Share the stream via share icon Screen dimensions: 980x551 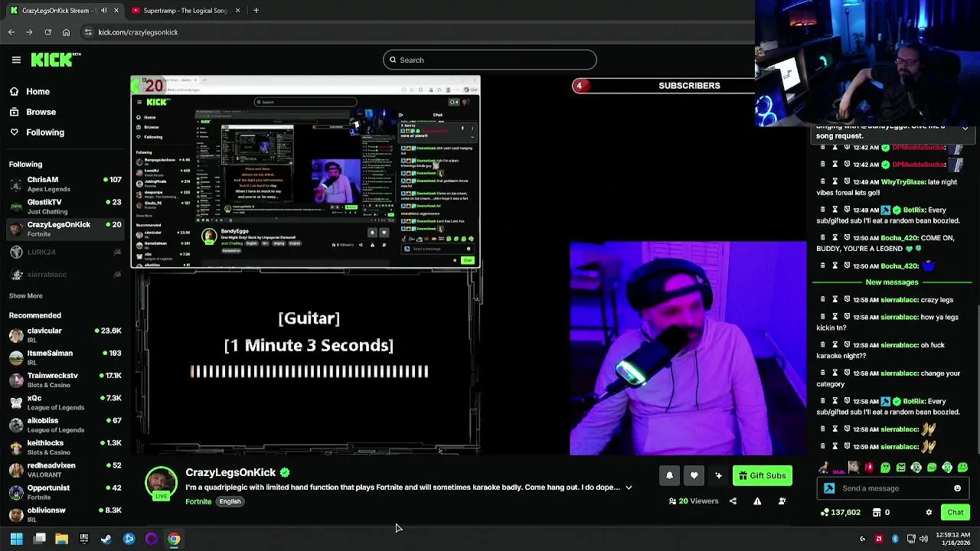[x=733, y=501]
